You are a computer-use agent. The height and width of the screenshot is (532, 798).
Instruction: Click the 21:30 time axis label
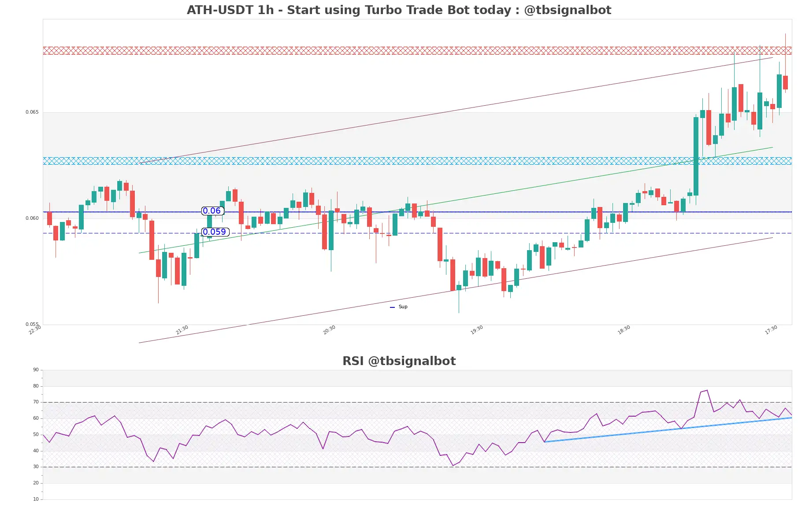tap(182, 330)
